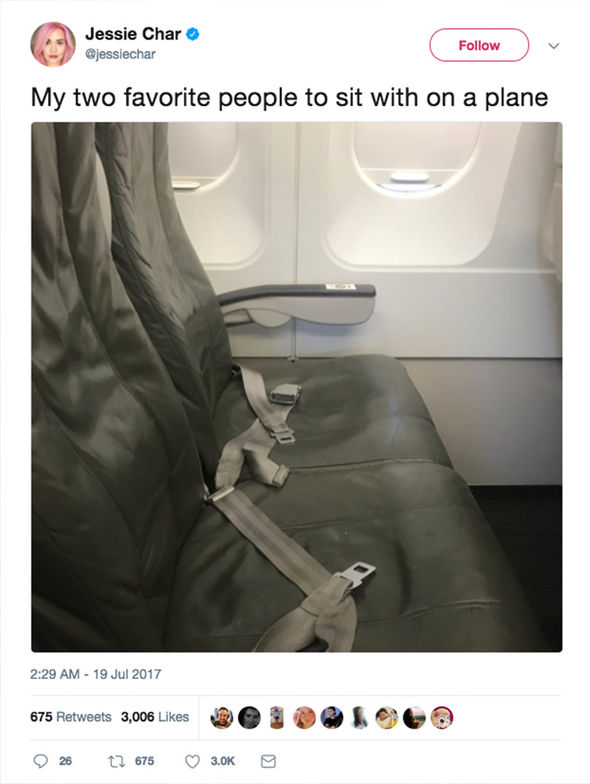Enlarge the airplane seats photo

pyautogui.click(x=296, y=387)
